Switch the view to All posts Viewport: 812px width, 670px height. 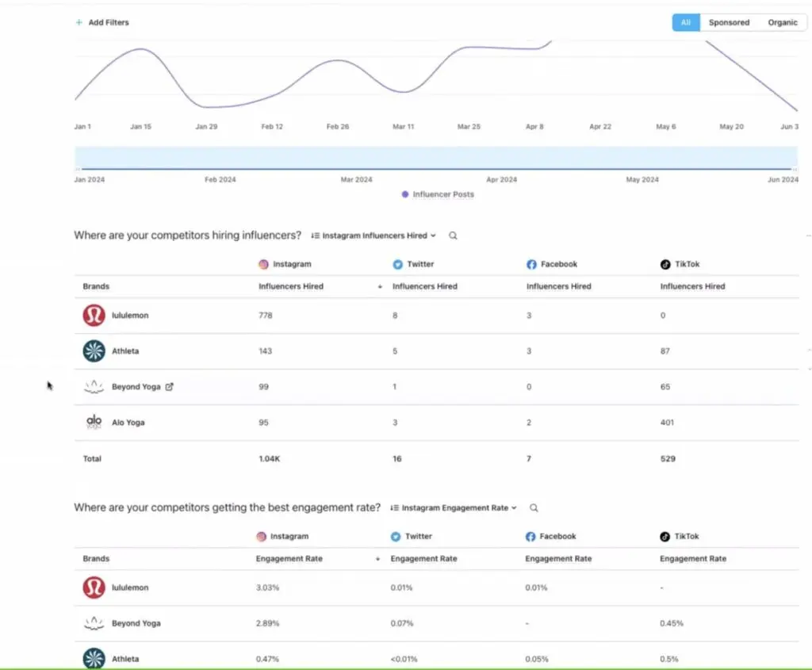(685, 22)
